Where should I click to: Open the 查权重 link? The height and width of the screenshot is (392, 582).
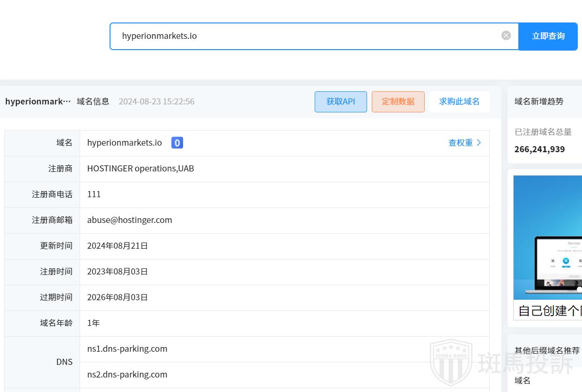coord(464,143)
